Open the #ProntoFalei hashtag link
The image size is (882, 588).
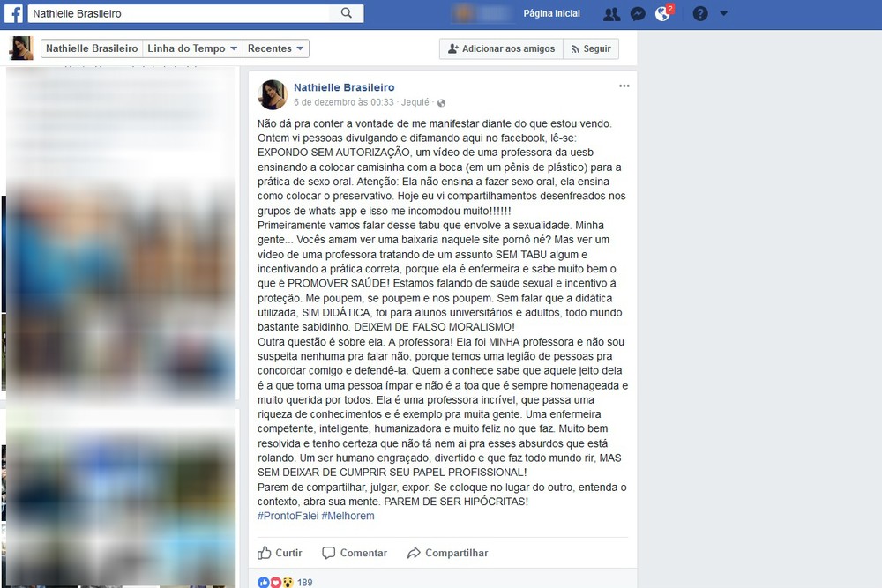[x=288, y=516]
